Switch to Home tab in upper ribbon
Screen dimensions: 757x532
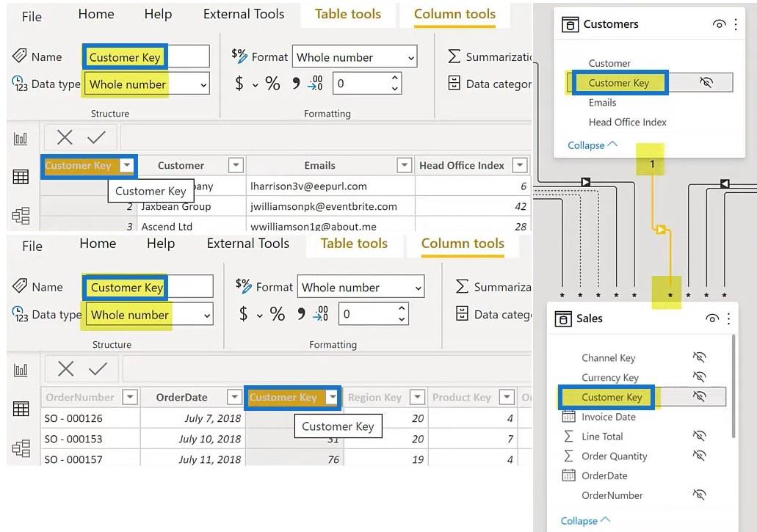pyautogui.click(x=96, y=14)
